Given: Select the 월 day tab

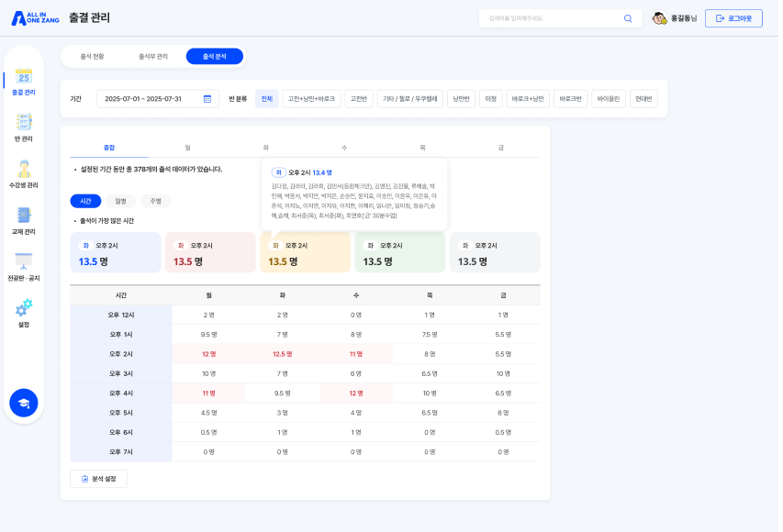Looking at the screenshot, I should pyautogui.click(x=188, y=148).
